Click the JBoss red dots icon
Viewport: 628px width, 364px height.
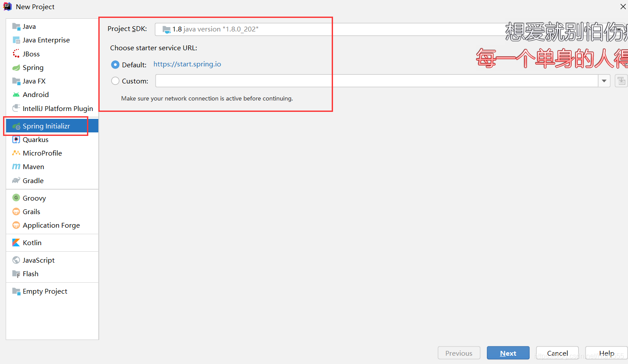coord(16,54)
